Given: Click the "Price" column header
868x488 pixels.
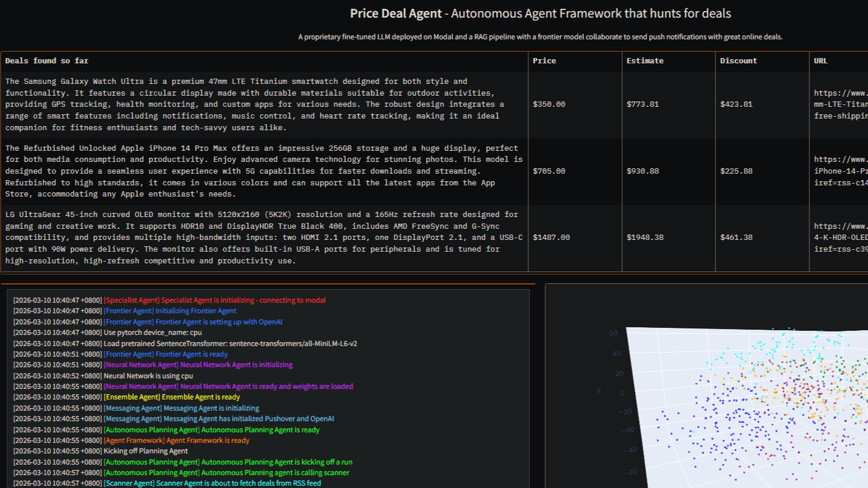Looking at the screenshot, I should click(x=575, y=61).
